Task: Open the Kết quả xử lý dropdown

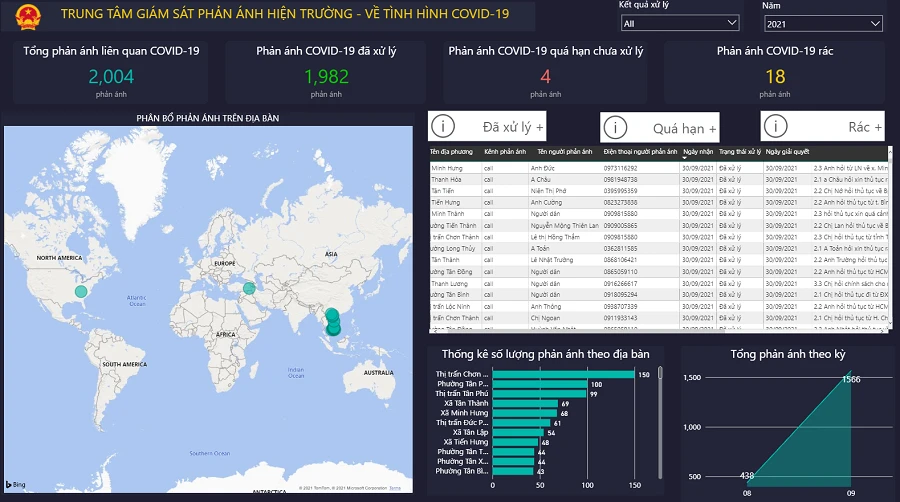Action: 679,23
